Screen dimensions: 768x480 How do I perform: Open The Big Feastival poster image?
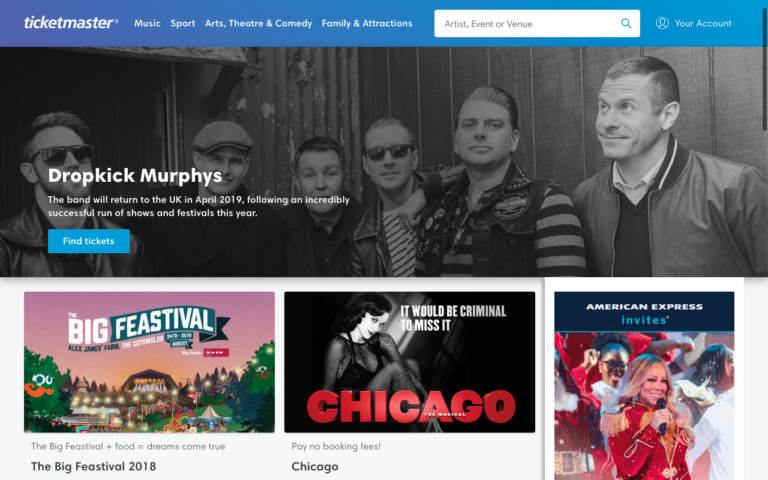point(149,361)
